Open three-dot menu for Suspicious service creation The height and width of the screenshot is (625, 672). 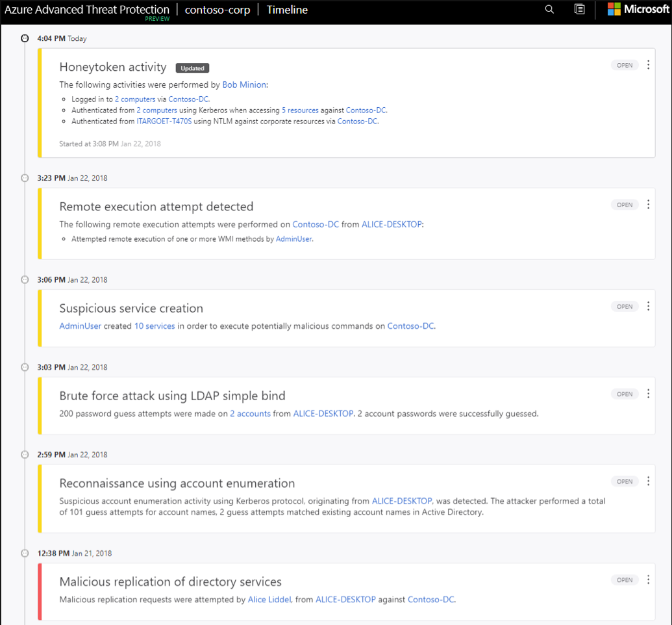(648, 306)
